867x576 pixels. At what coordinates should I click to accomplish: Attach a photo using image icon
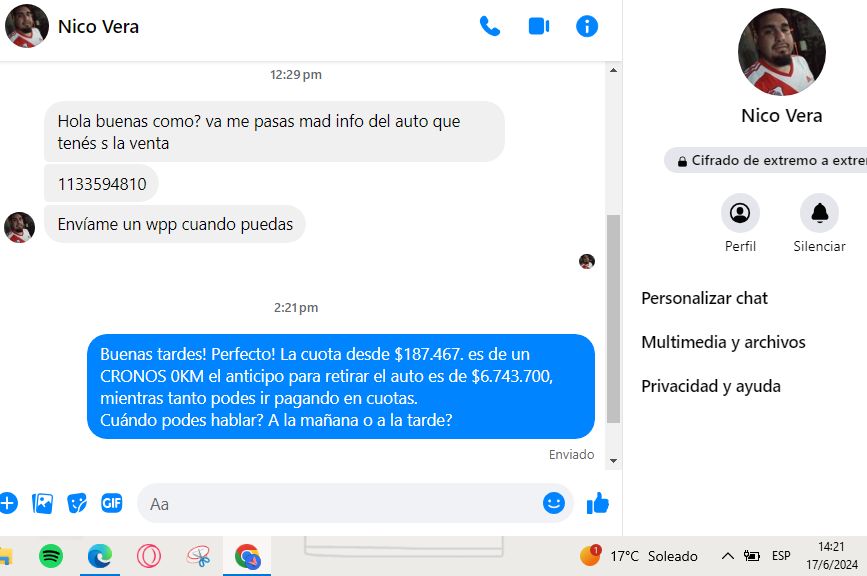point(43,504)
